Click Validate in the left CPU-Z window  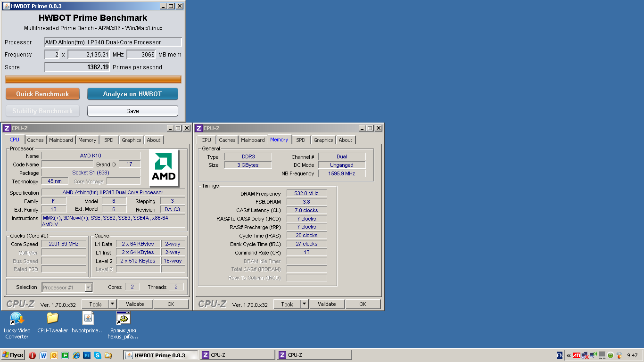click(x=135, y=304)
